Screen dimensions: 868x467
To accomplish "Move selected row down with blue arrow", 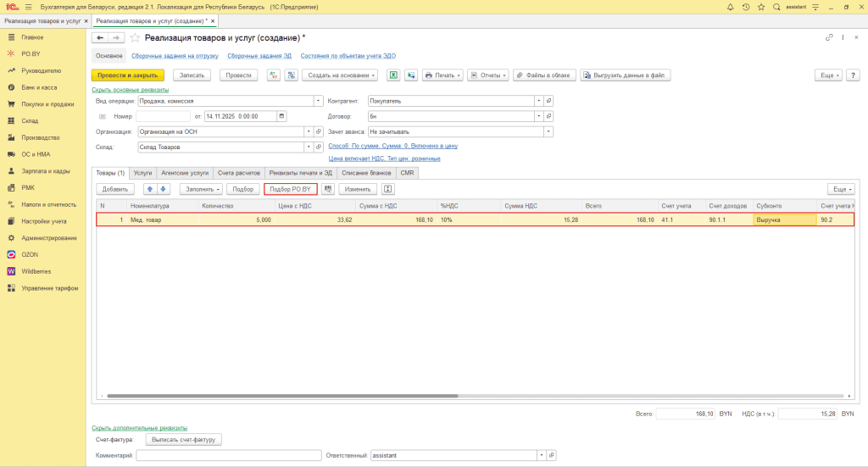I will [164, 189].
